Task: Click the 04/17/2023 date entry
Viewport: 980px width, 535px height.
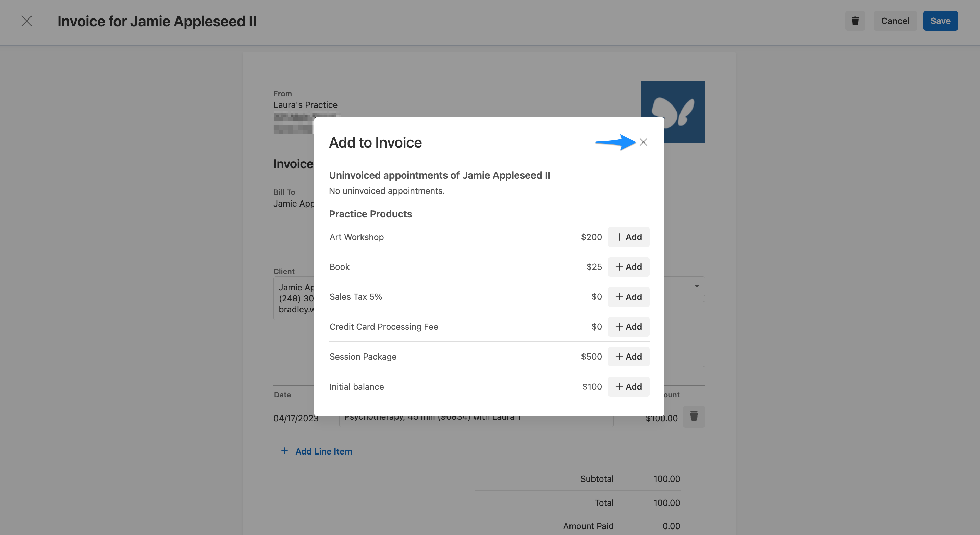Action: click(x=296, y=418)
